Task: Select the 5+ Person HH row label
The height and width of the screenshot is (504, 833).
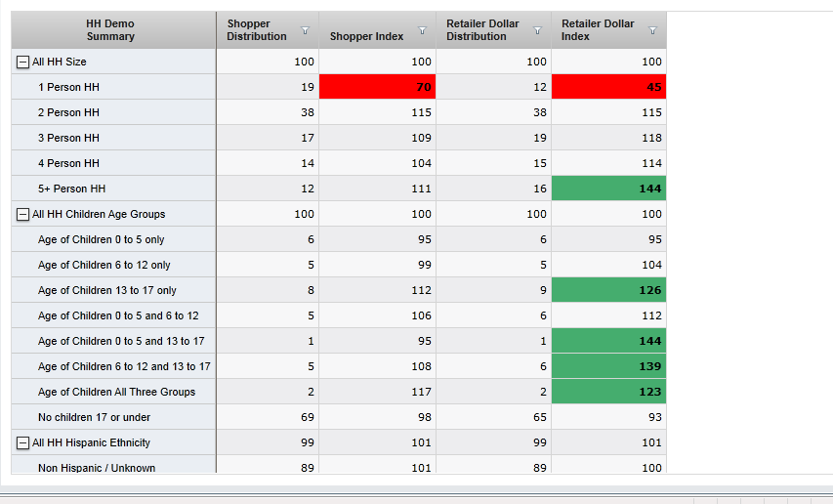Action: [71, 189]
